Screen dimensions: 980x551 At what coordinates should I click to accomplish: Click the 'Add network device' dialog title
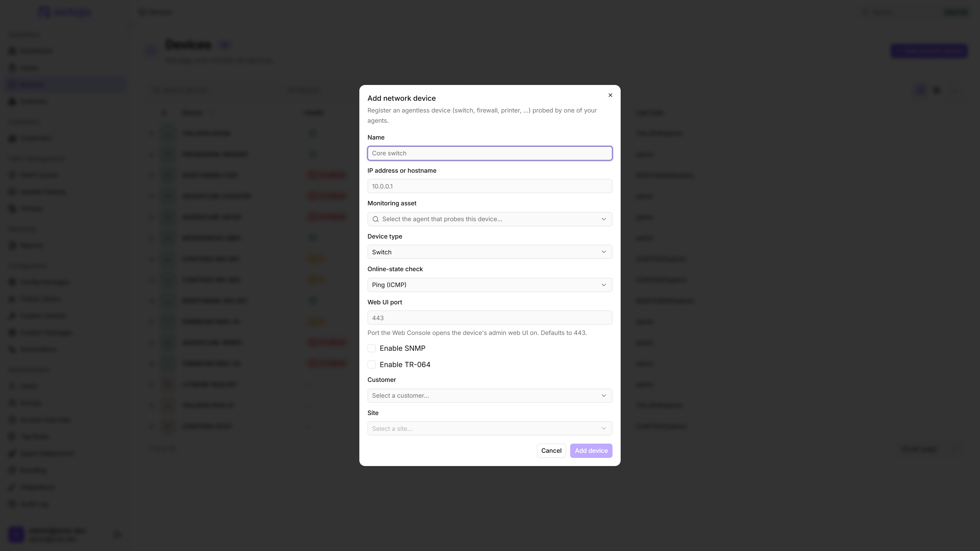tap(401, 98)
